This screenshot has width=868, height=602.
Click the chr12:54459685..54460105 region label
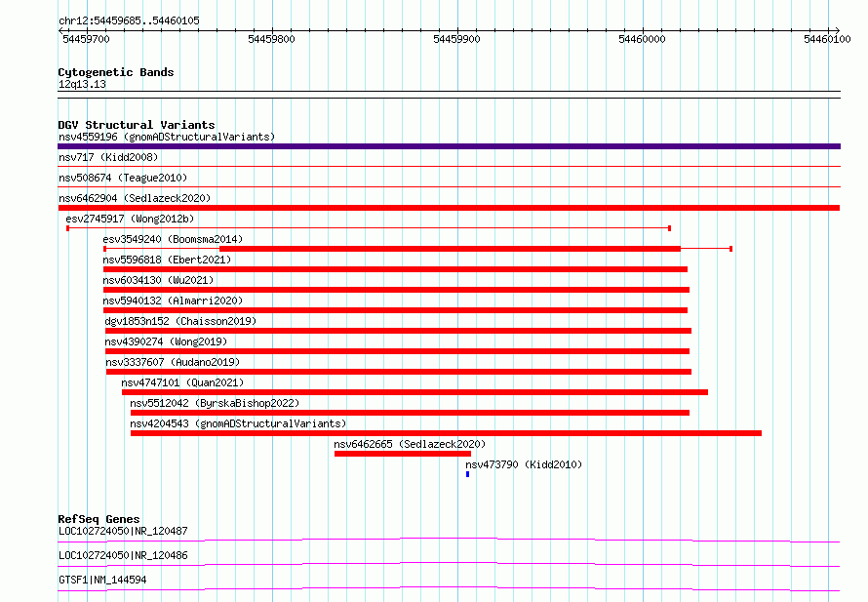[129, 20]
